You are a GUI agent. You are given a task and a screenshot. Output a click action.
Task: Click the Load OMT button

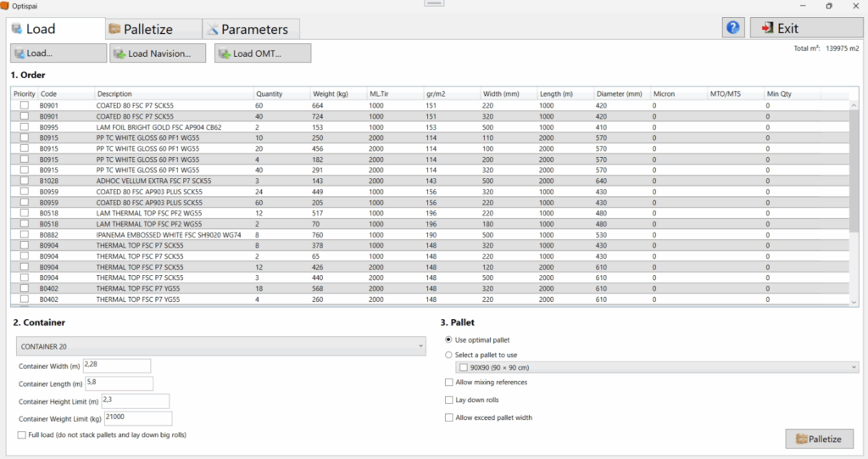tap(262, 53)
